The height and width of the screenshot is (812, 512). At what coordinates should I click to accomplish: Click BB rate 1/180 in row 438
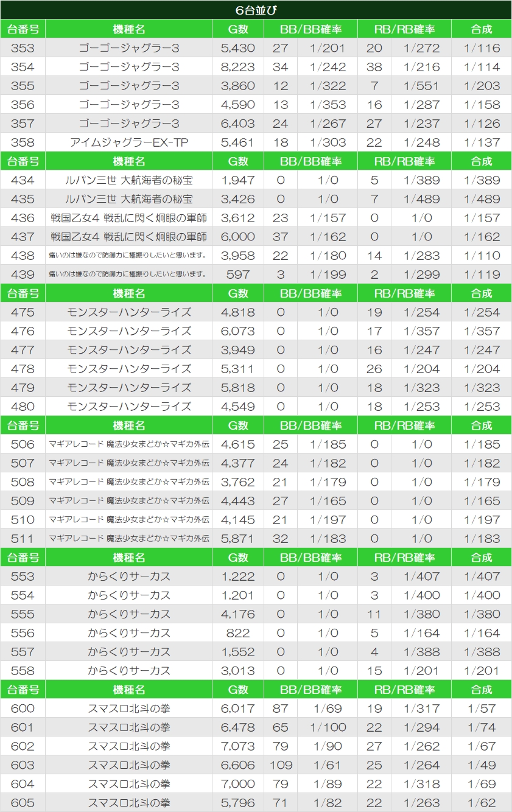tap(327, 256)
